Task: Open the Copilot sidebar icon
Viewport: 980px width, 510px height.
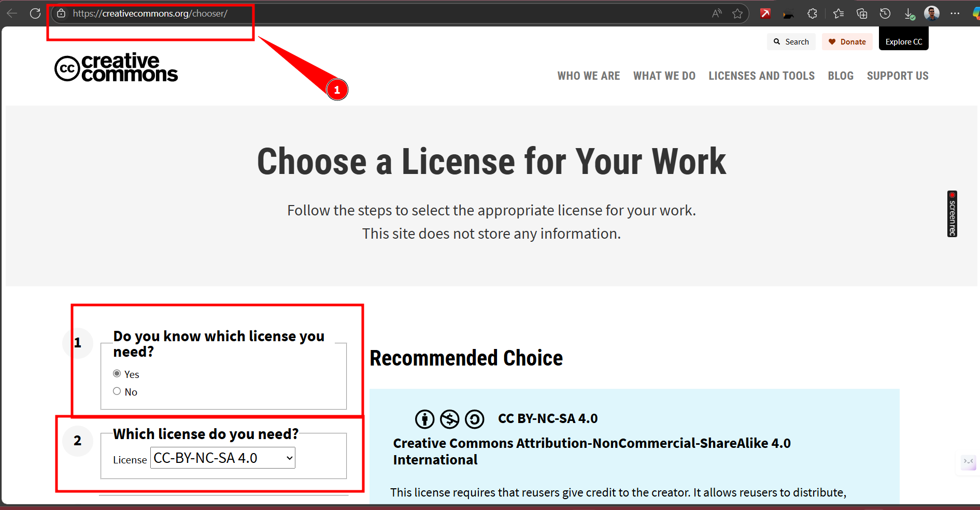Action: (x=976, y=13)
